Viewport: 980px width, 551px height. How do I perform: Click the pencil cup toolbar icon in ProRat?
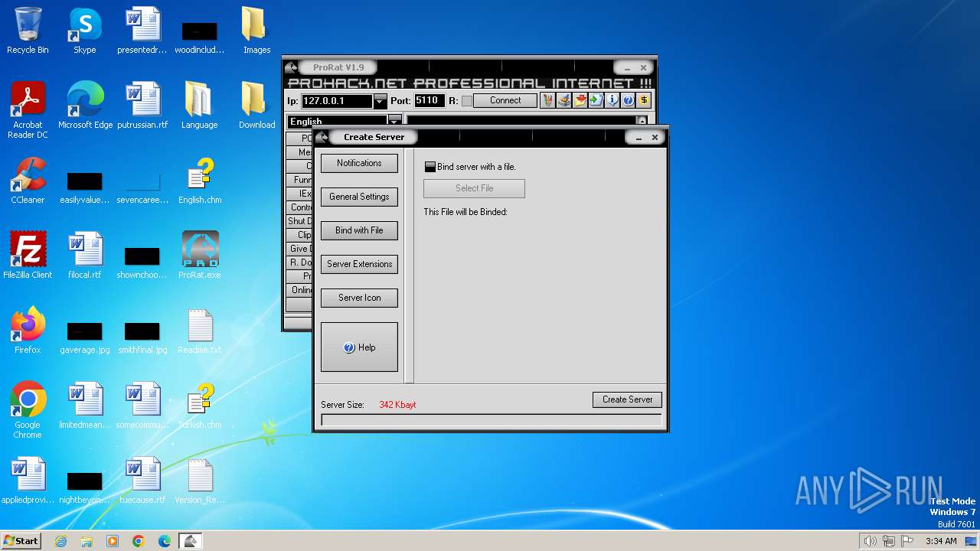tap(547, 100)
